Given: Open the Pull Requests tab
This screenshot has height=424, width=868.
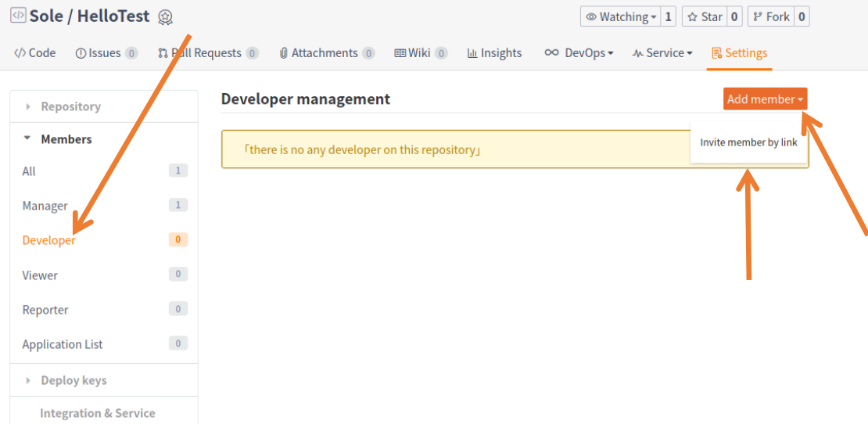Looking at the screenshot, I should [208, 53].
